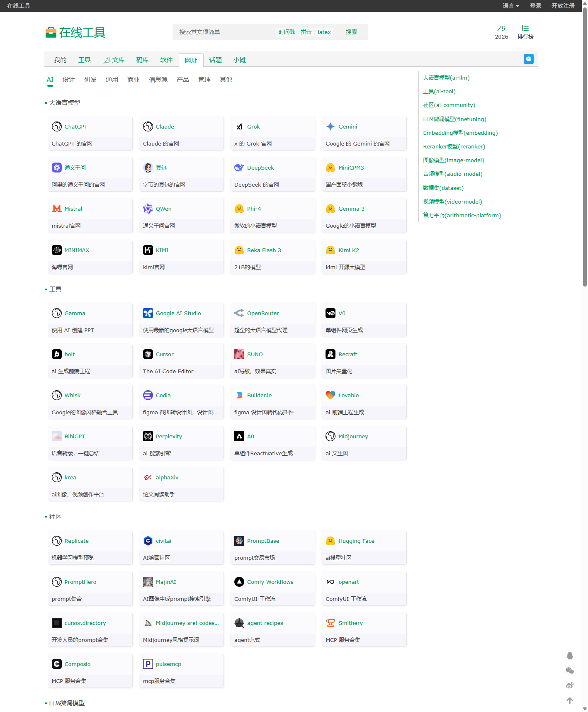The height and width of the screenshot is (712, 588).
Task: Click the ranking list icon
Action: pyautogui.click(x=525, y=28)
